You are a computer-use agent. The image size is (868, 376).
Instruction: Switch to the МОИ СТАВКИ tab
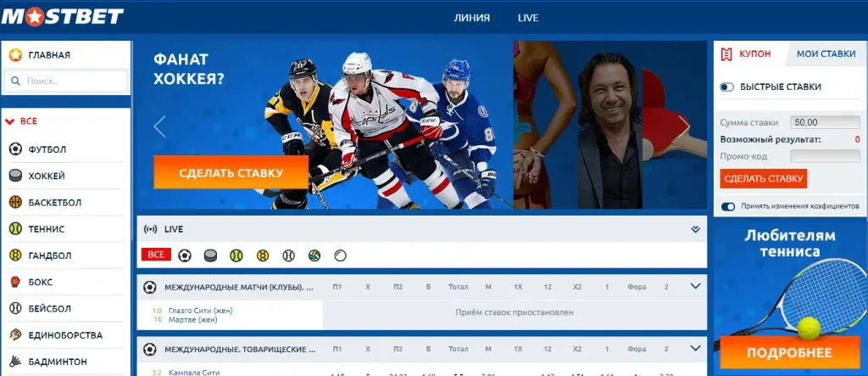[826, 53]
